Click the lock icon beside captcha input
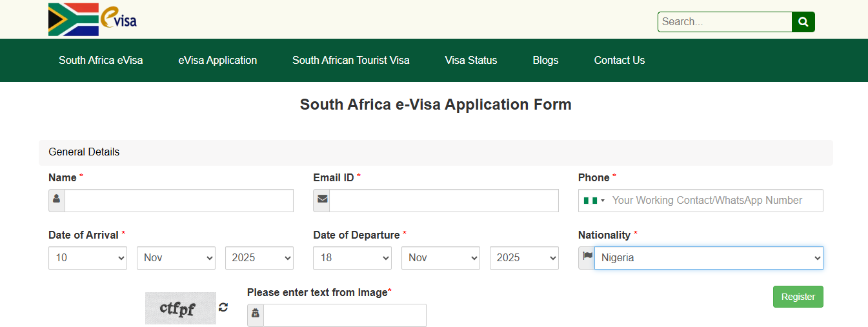The height and width of the screenshot is (327, 868). click(256, 315)
